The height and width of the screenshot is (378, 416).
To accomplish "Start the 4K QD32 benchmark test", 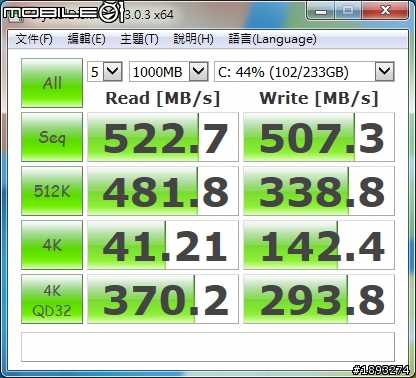I will point(52,299).
